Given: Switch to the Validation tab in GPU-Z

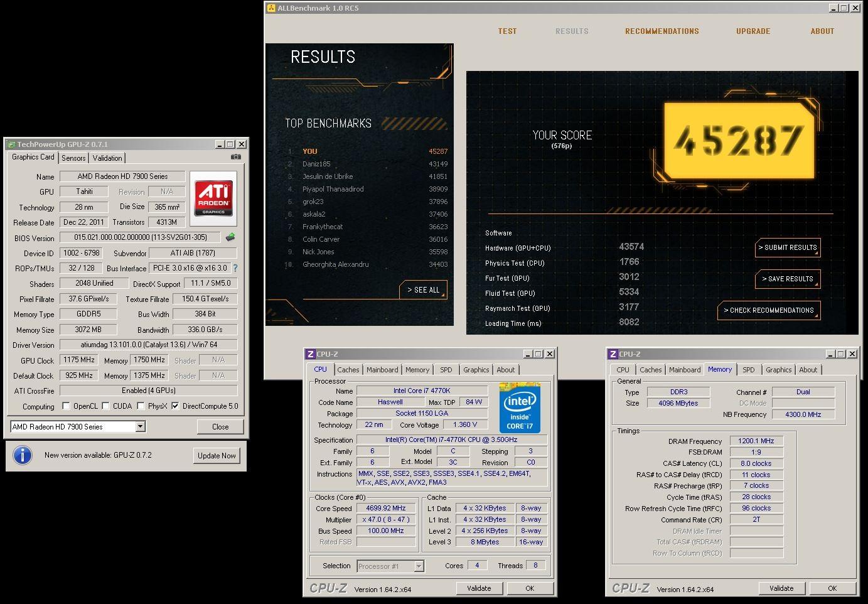Looking at the screenshot, I should pos(107,158).
